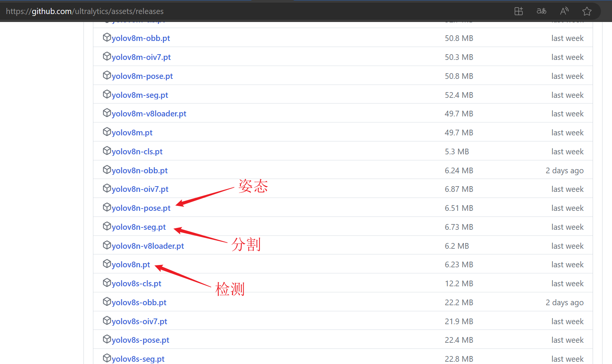Click the 22.8 MB size value
612x364 pixels.
tap(459, 359)
